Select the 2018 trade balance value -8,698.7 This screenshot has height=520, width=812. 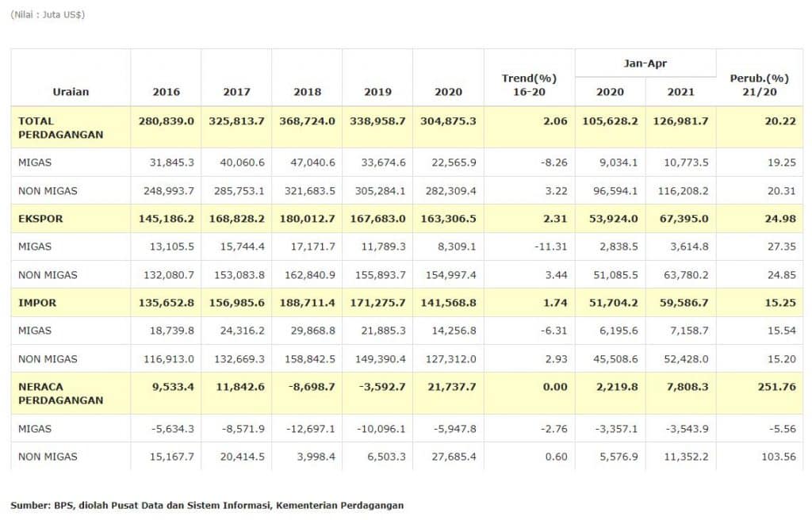308,386
